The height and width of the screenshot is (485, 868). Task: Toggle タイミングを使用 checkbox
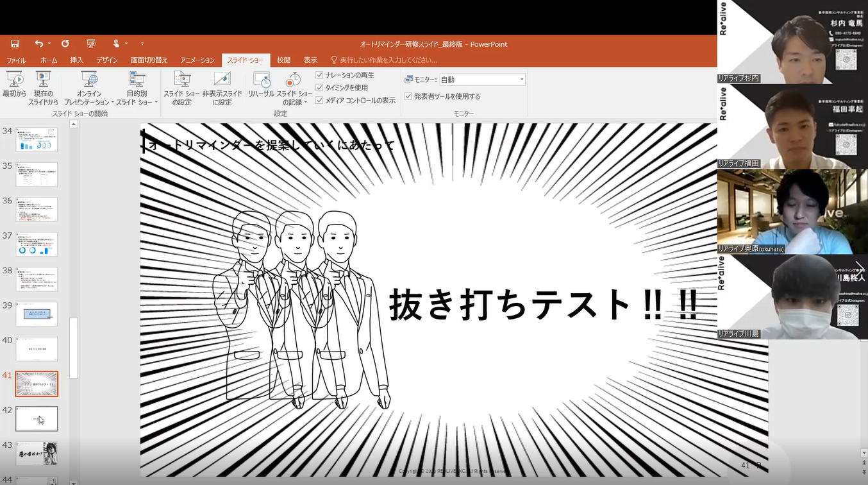coord(319,88)
